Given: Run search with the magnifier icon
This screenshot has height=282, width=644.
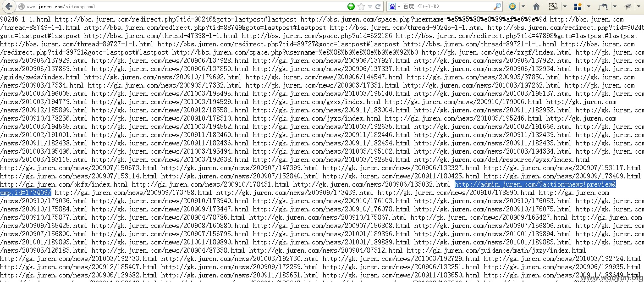Looking at the screenshot, I should 497,6.
